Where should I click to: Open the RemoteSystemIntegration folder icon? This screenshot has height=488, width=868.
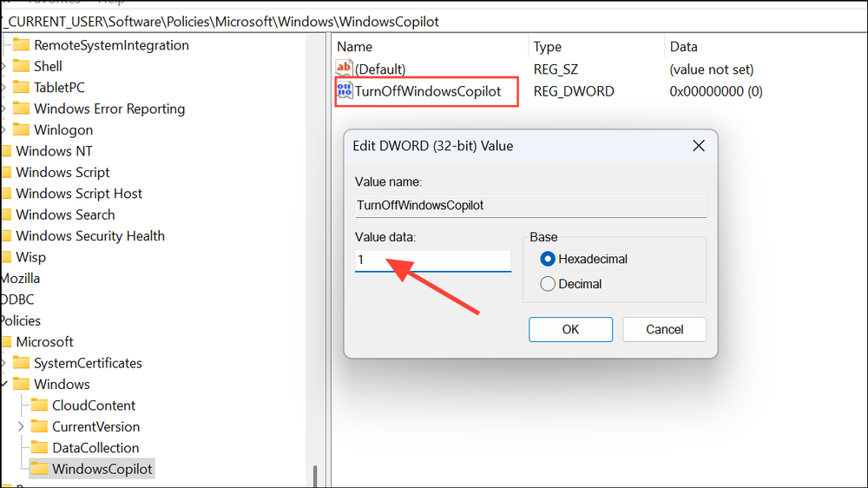point(21,44)
